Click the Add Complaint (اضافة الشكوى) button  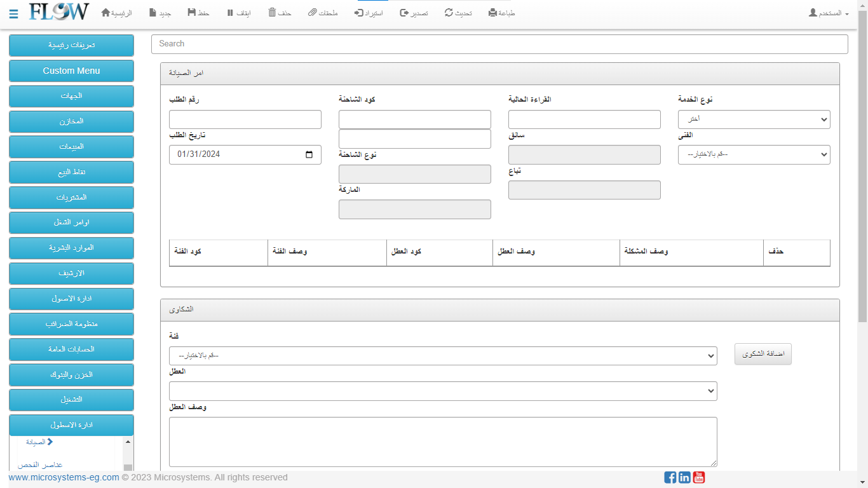(763, 354)
